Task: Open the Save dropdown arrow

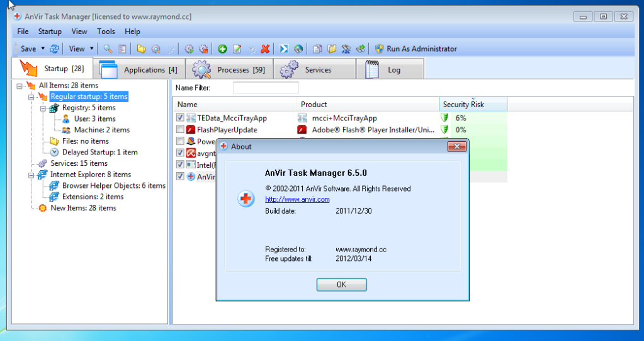Action: (x=43, y=49)
